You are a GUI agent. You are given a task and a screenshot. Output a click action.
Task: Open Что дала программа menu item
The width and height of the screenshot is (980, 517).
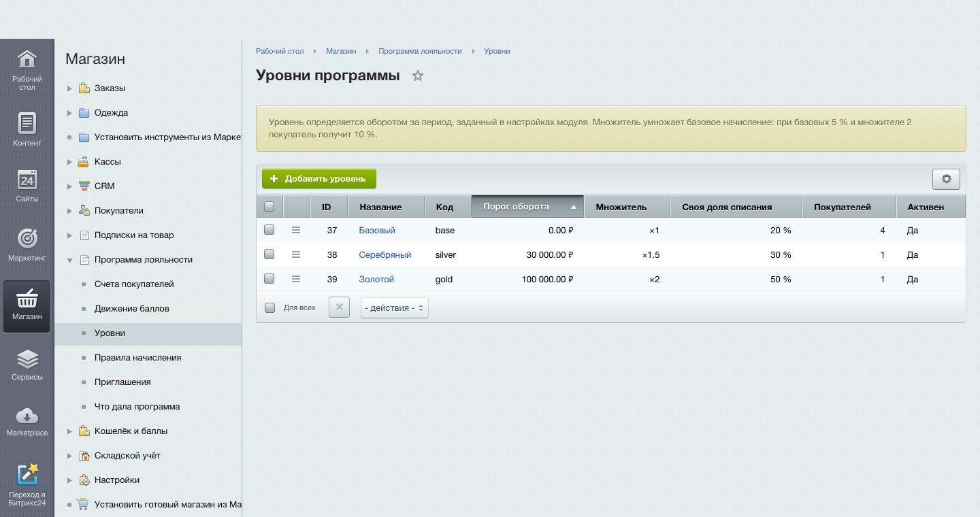[137, 407]
